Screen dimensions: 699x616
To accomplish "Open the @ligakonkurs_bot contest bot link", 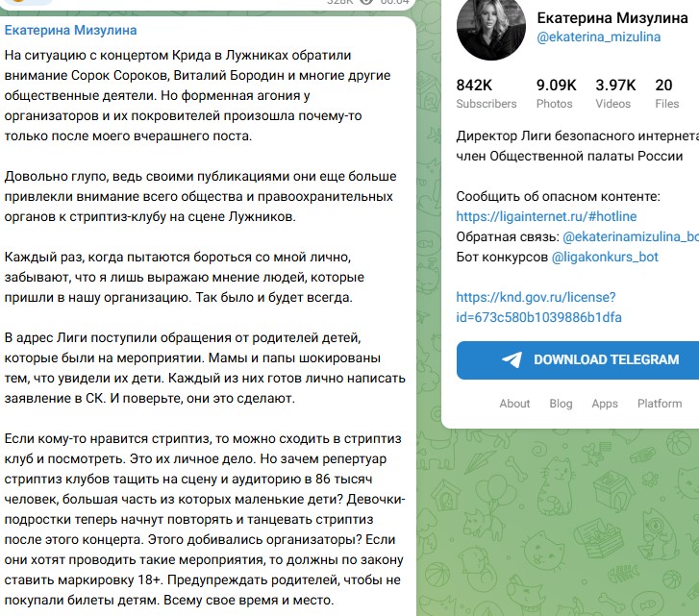I will (x=618, y=257).
